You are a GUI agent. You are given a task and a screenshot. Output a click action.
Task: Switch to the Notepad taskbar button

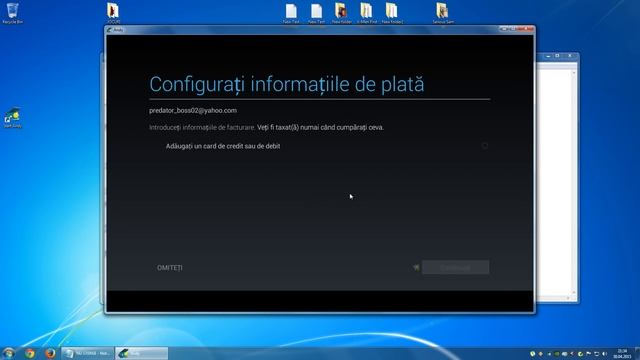point(88,353)
